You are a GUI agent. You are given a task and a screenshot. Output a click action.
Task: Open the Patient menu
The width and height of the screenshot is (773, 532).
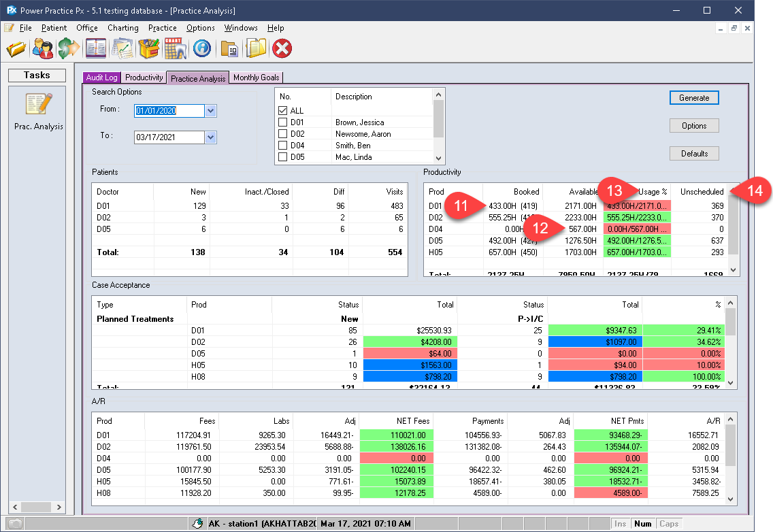[x=54, y=28]
